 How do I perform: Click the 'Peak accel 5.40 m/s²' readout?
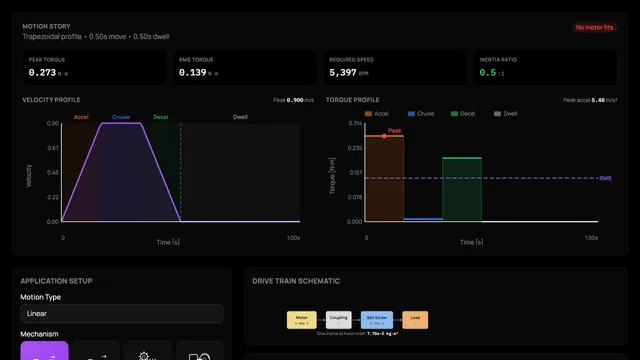(590, 100)
